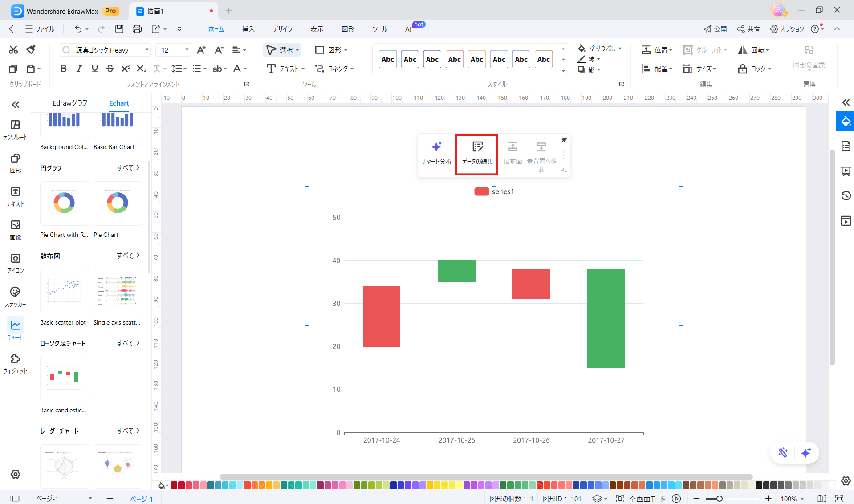Expand the 円グラフ すべて list
854x504 pixels.
point(128,168)
